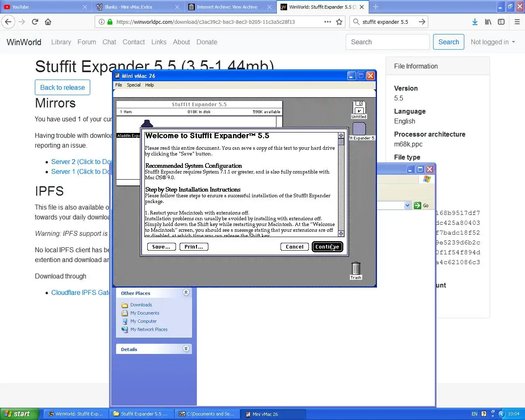The image size is (525, 420).
Task: Open the About nav link
Action: pyautogui.click(x=181, y=42)
